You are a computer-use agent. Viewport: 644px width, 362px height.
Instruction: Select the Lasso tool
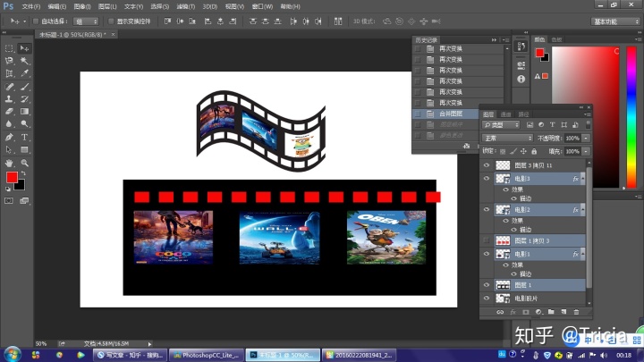click(9, 61)
